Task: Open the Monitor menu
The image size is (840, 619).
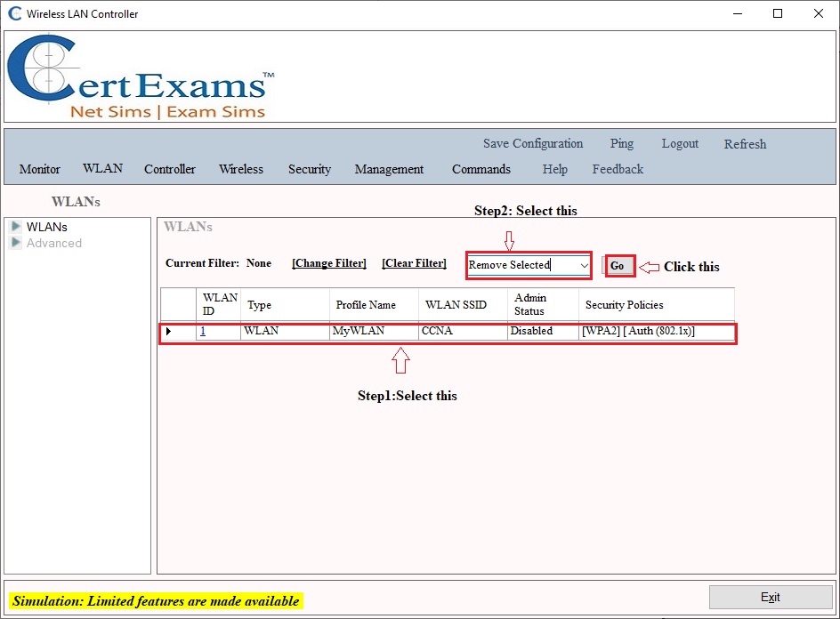Action: (39, 169)
